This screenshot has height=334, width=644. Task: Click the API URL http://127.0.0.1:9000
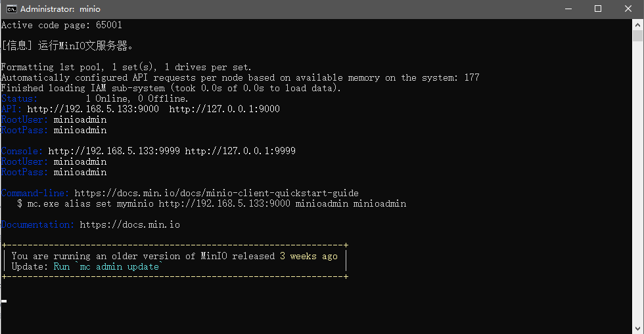pyautogui.click(x=224, y=109)
